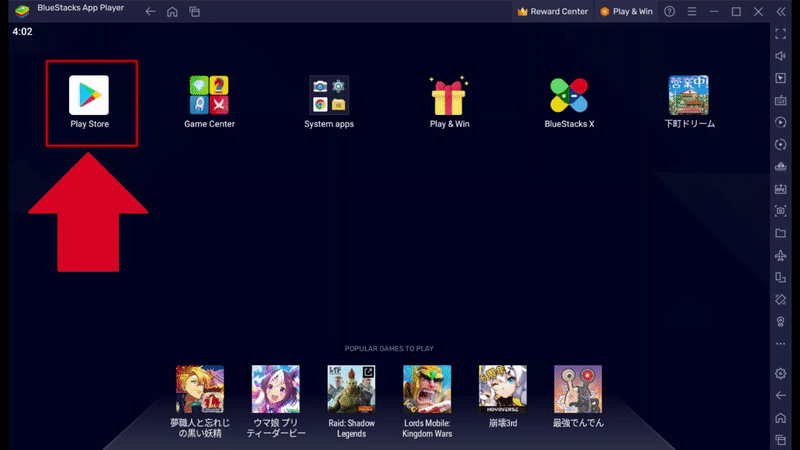The height and width of the screenshot is (450, 800).
Task: Open the multi-instance tabs icon in title bar
Action: [194, 11]
